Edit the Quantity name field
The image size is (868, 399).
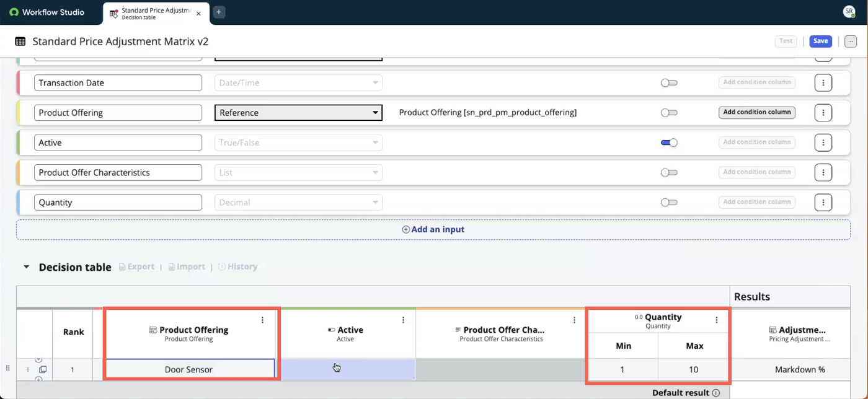coord(118,202)
